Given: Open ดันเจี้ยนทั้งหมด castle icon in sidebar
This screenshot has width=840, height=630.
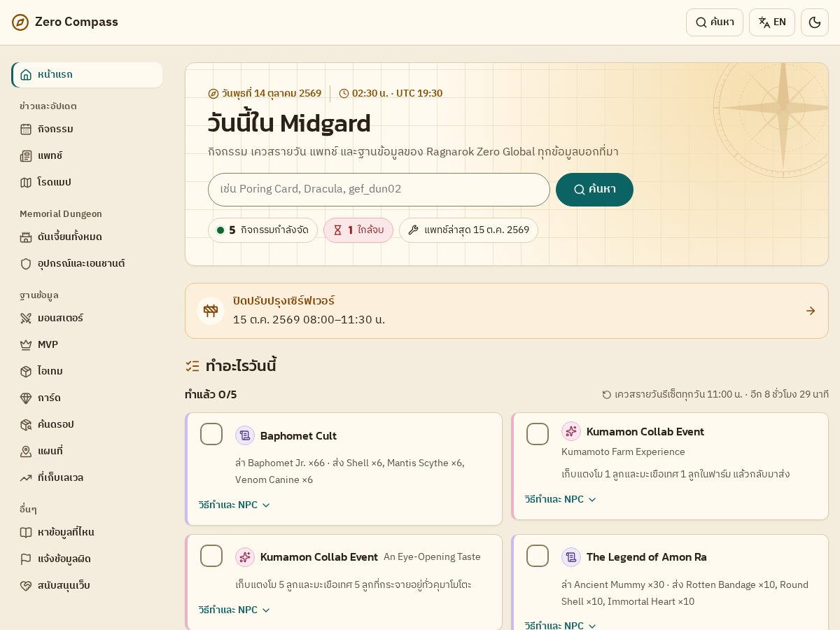Looking at the screenshot, I should pos(26,237).
